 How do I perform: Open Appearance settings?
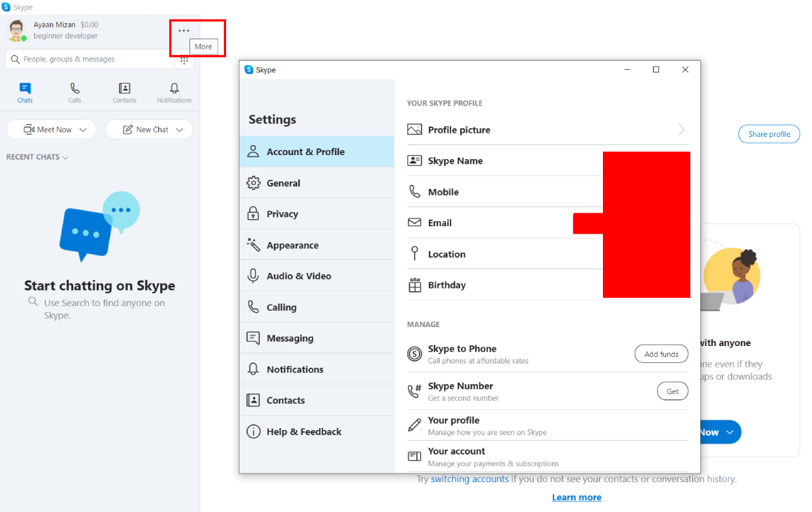click(x=317, y=245)
